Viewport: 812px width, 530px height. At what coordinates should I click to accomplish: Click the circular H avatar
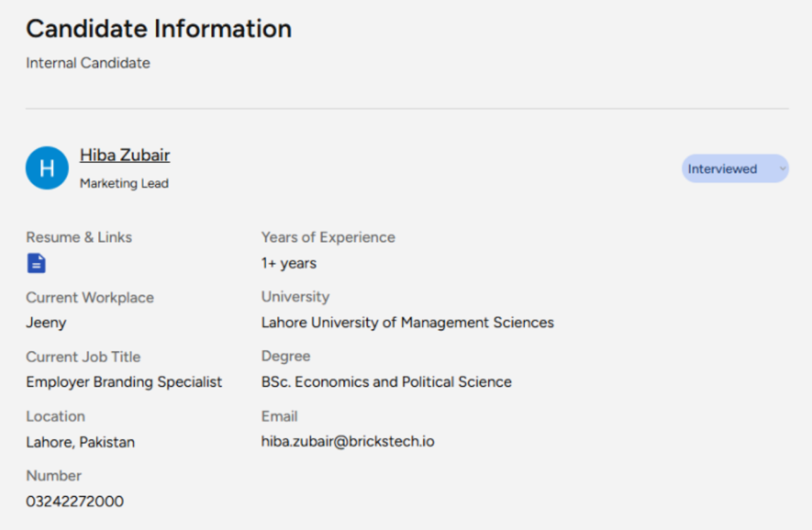coord(47,169)
